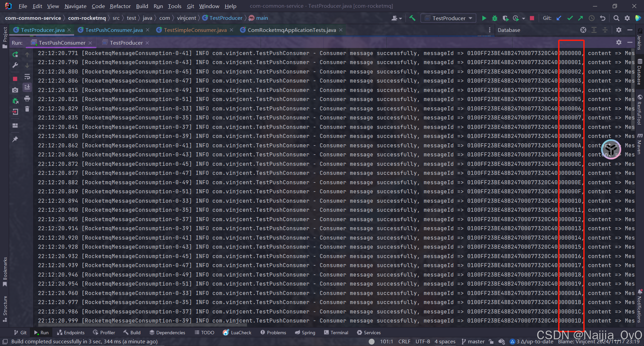Toggle soft-wrap in console output

(x=27, y=77)
